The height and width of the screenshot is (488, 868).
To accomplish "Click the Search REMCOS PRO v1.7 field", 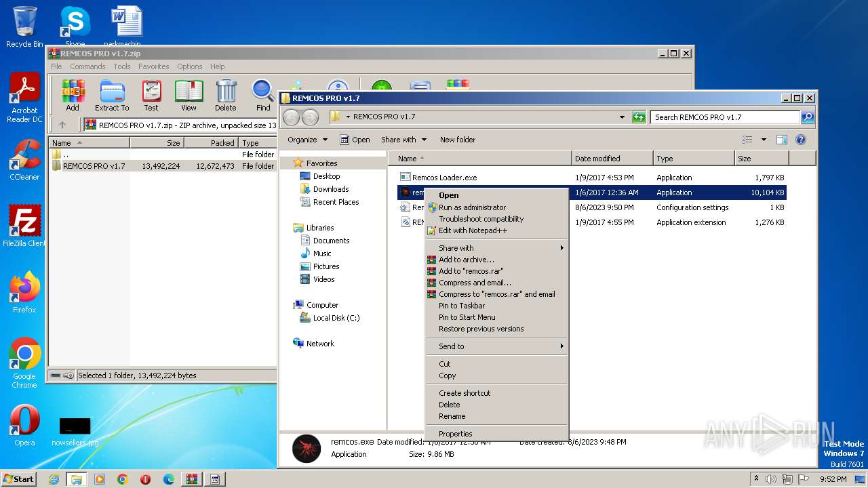I will 726,117.
